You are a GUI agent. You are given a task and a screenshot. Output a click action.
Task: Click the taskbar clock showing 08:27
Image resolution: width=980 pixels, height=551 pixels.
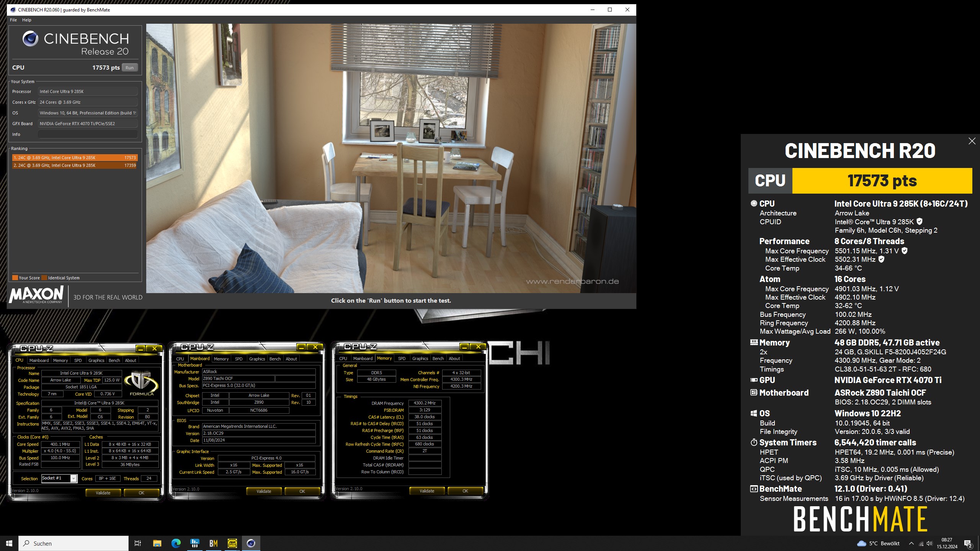947,543
